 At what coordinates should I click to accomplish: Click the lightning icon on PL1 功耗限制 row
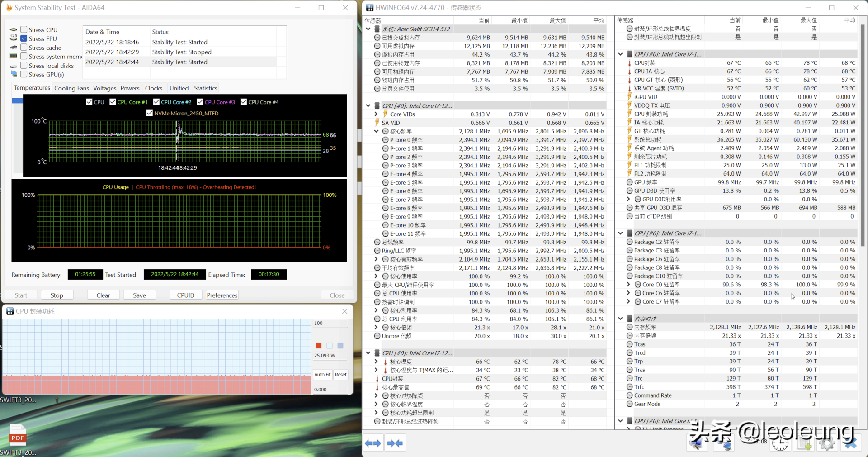pyautogui.click(x=629, y=165)
